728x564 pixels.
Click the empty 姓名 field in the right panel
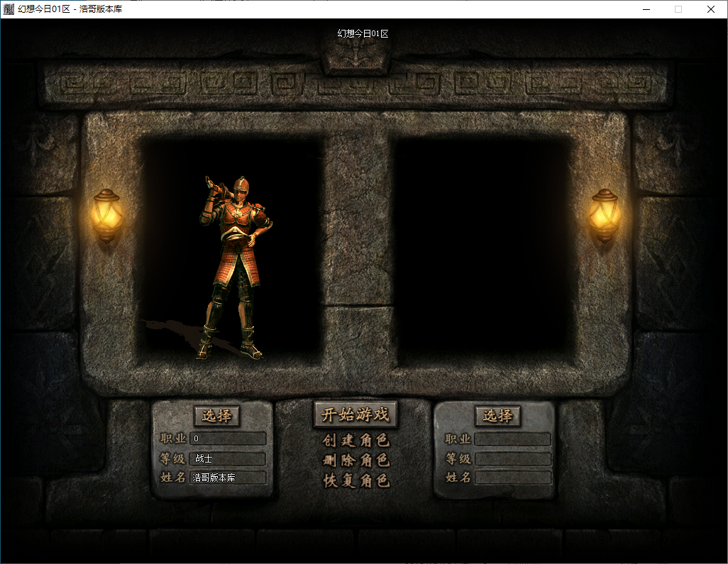pos(513,477)
